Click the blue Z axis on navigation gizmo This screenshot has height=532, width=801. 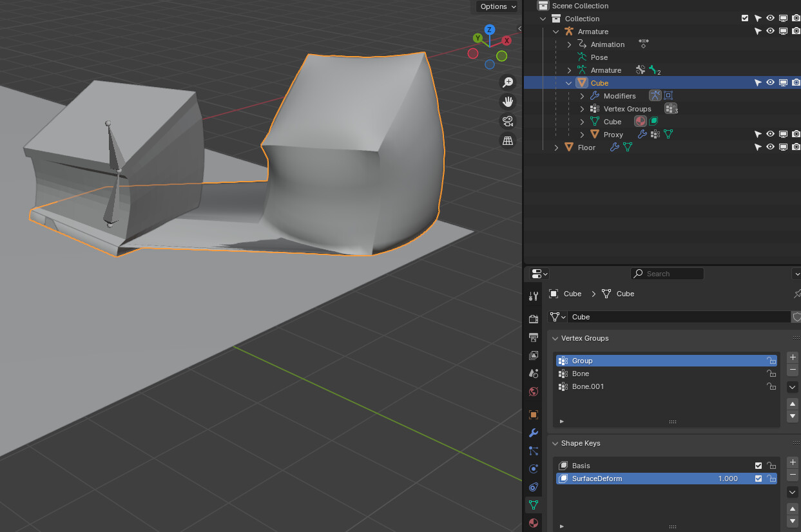[490, 30]
